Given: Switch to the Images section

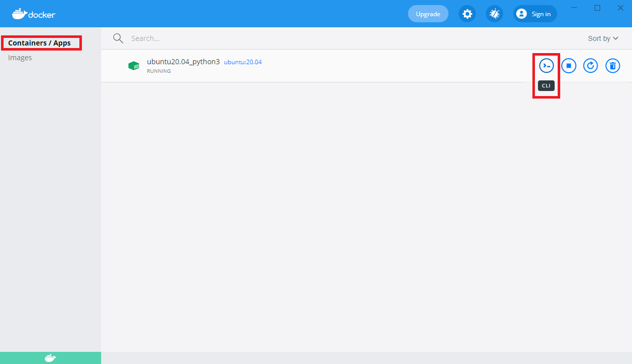Looking at the screenshot, I should coord(20,57).
